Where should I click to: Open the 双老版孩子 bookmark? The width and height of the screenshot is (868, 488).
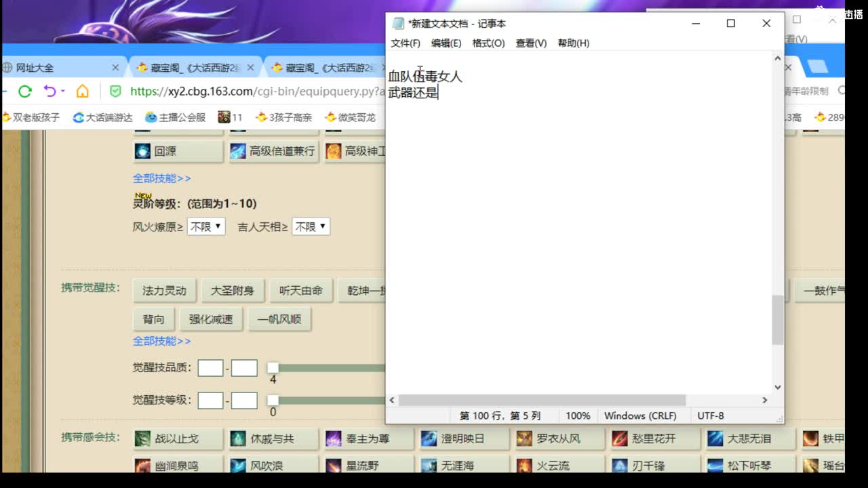(x=31, y=117)
